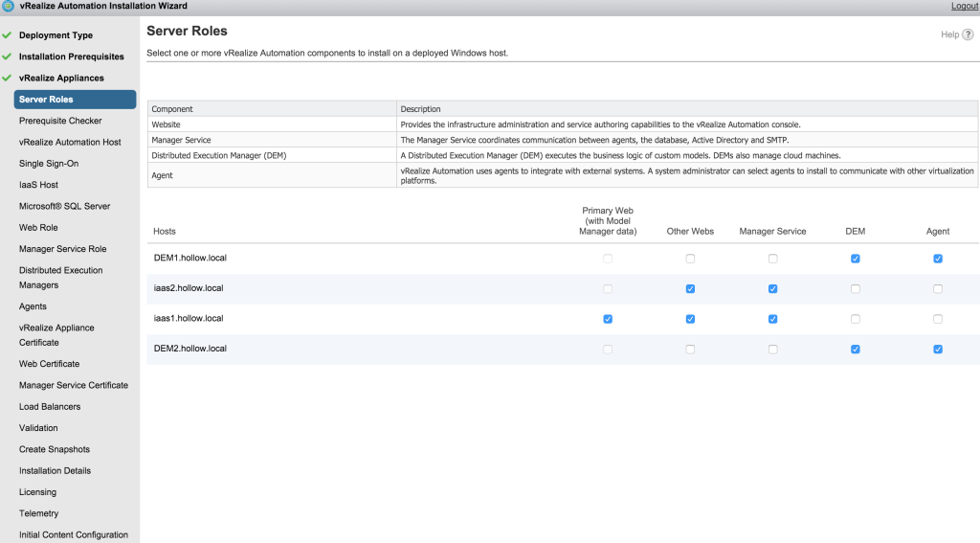Click the green checkmark beside Deployment Type

click(7, 35)
